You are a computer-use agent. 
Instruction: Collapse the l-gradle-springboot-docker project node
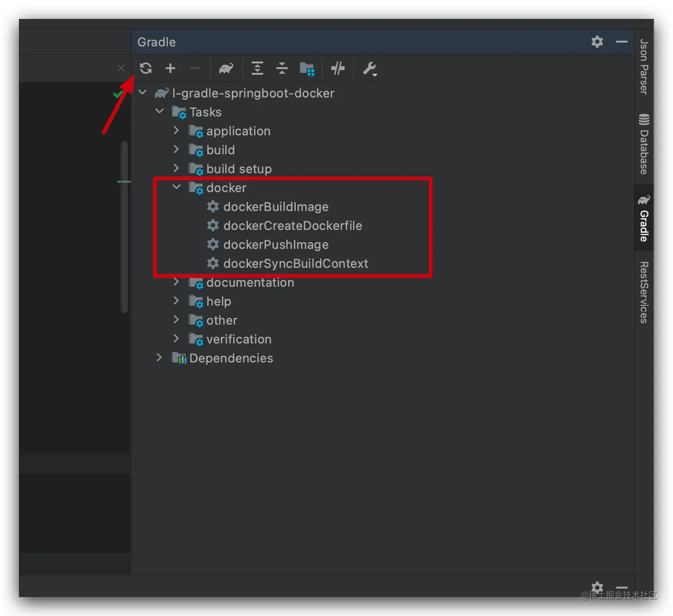143,92
